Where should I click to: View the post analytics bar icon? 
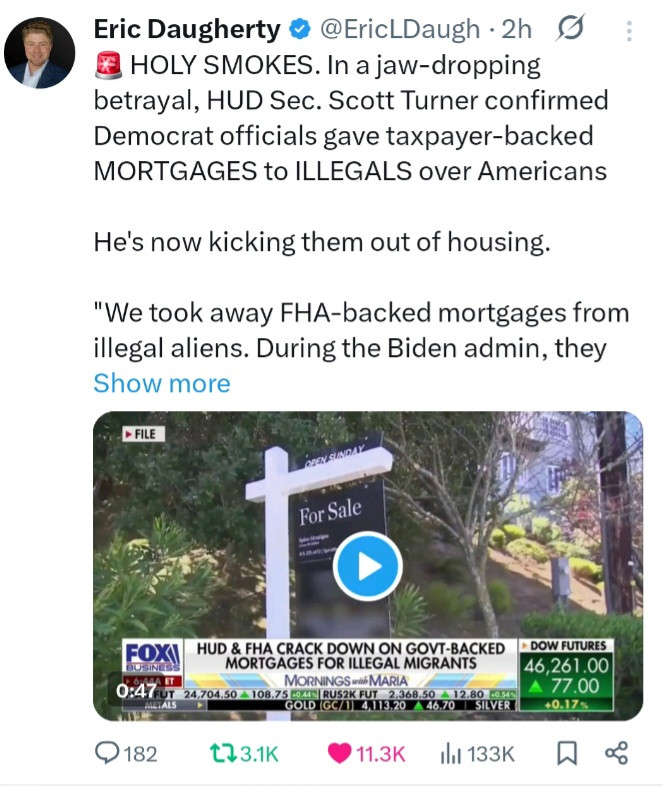tap(451, 754)
